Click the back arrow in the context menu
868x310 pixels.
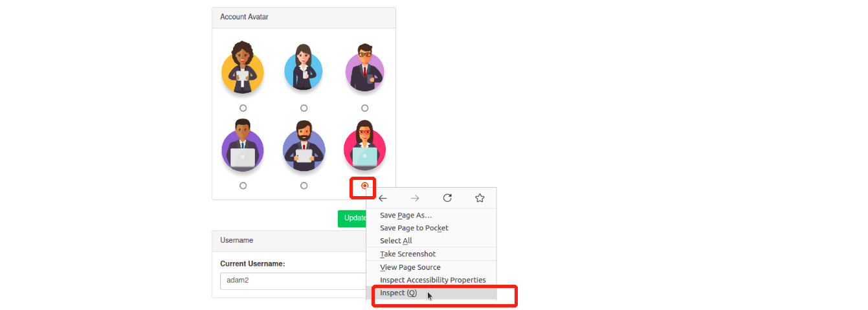tap(383, 198)
